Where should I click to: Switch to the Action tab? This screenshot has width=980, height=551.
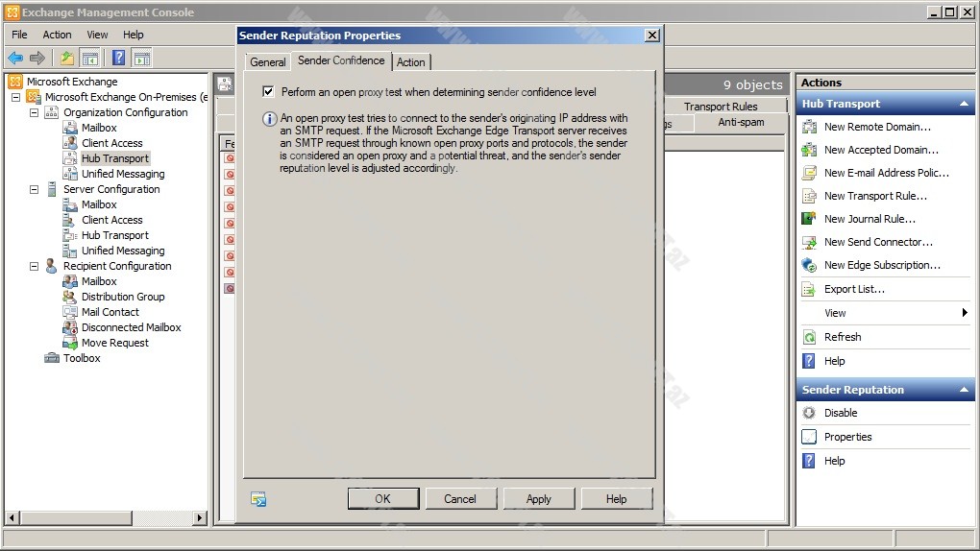tap(410, 62)
